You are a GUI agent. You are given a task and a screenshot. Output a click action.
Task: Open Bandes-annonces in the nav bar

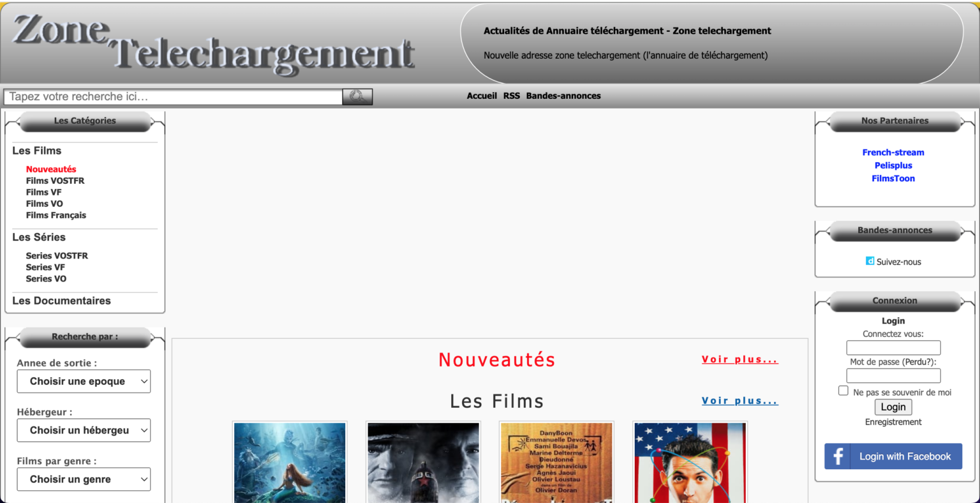563,96
